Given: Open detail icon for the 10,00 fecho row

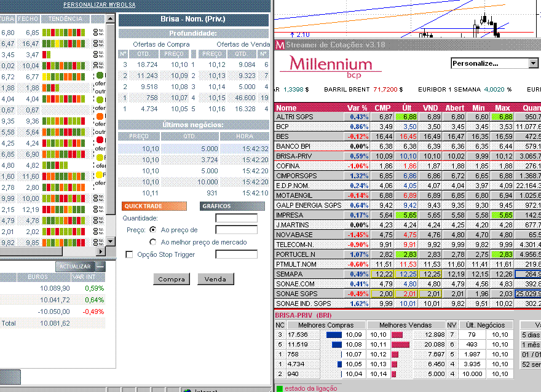Looking at the screenshot, I should pos(98,198).
